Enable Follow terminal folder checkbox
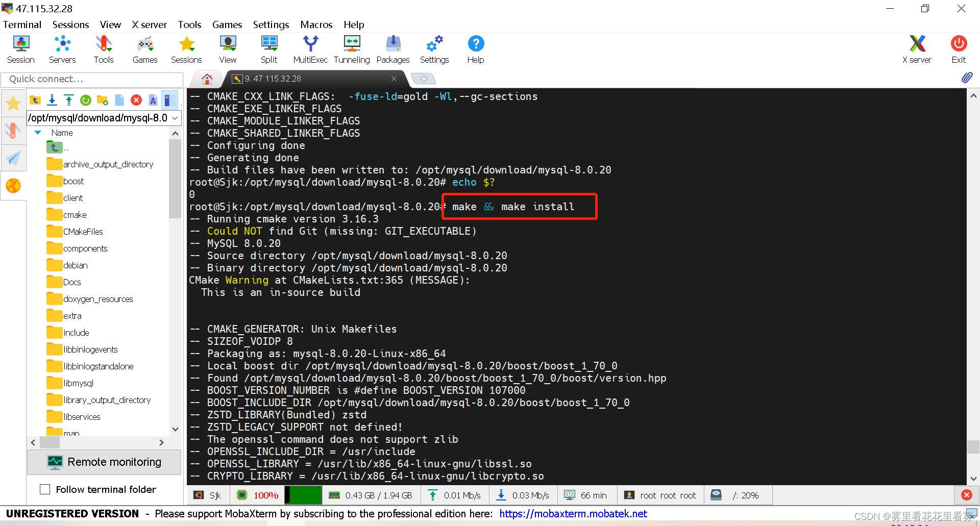Screen dimensions: 980x526 point(45,489)
